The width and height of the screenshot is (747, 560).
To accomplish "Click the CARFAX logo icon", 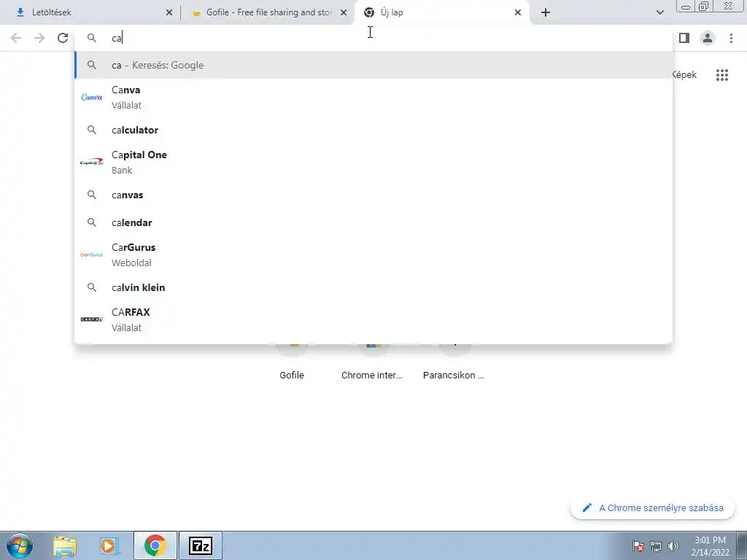I will 91,319.
